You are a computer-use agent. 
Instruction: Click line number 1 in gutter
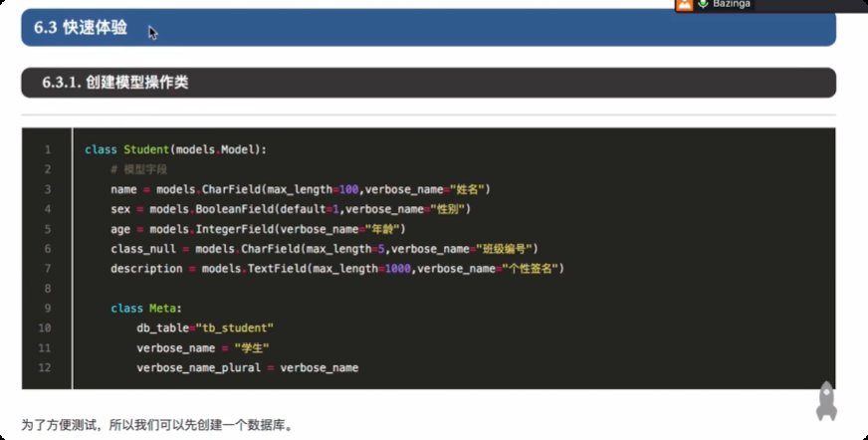pyautogui.click(x=48, y=149)
